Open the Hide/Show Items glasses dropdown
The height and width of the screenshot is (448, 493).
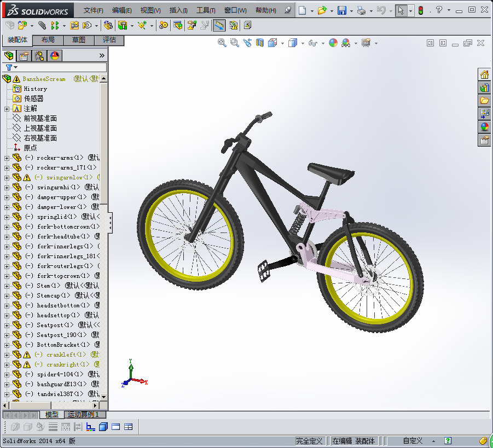[323, 43]
